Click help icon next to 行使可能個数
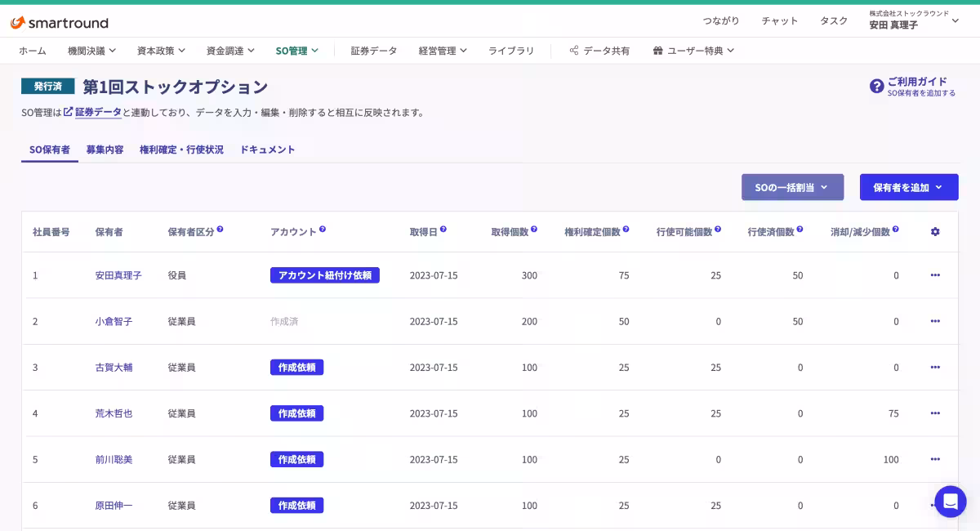This screenshot has width=980, height=531. [x=718, y=230]
